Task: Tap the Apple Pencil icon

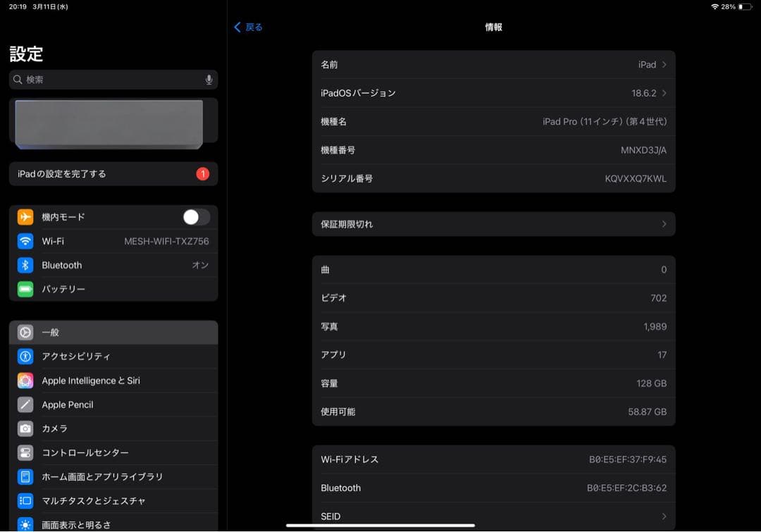Action: coord(25,404)
